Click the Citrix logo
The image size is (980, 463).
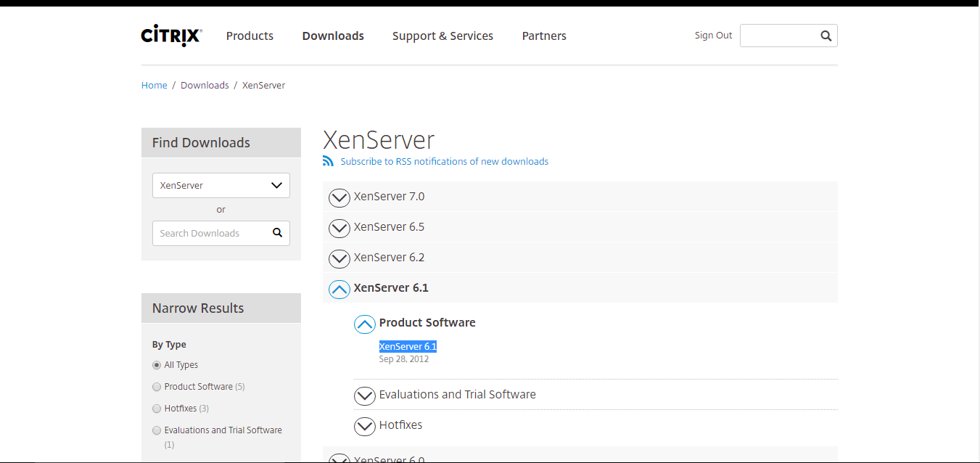tap(171, 36)
